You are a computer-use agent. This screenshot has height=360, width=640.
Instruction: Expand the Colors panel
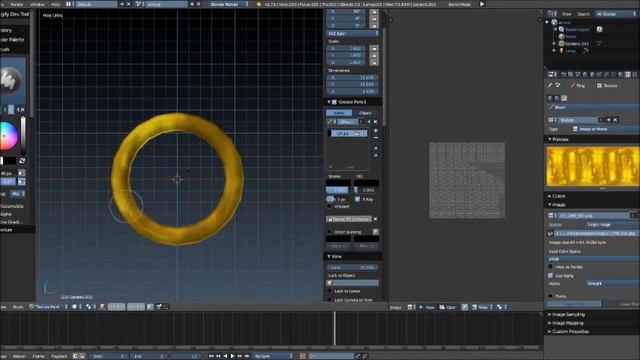(x=550, y=196)
